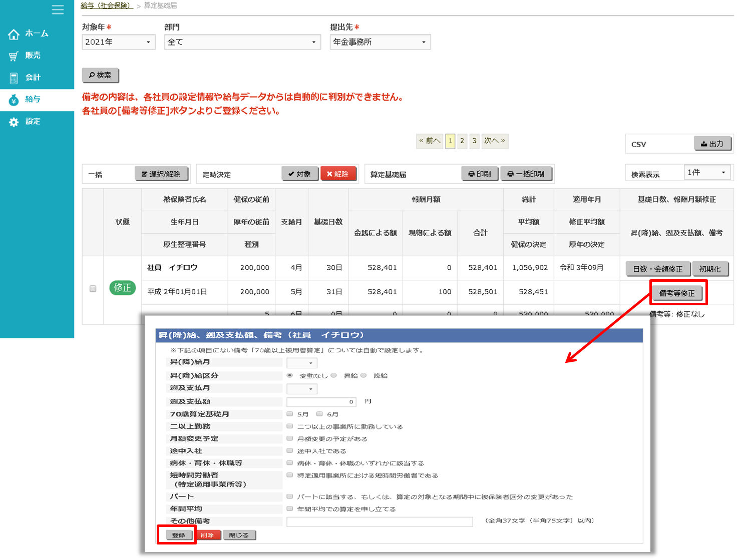Open the 提出先 年金事務所 dropdown
This screenshot has width=739, height=560.
[x=380, y=42]
